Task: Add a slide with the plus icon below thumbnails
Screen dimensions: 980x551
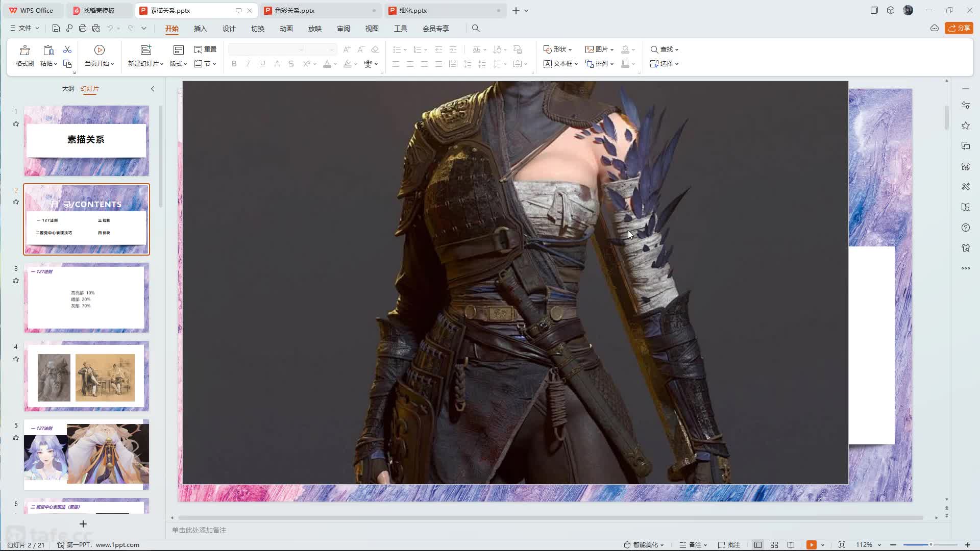Action: (x=83, y=524)
